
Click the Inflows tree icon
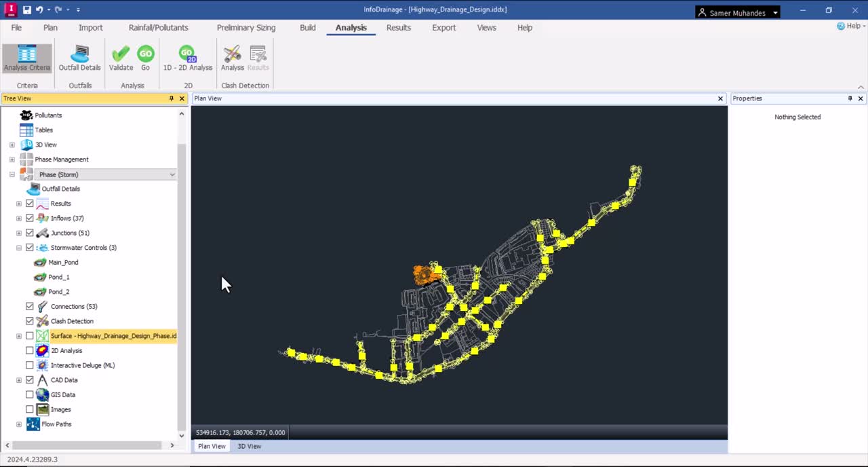(42, 218)
